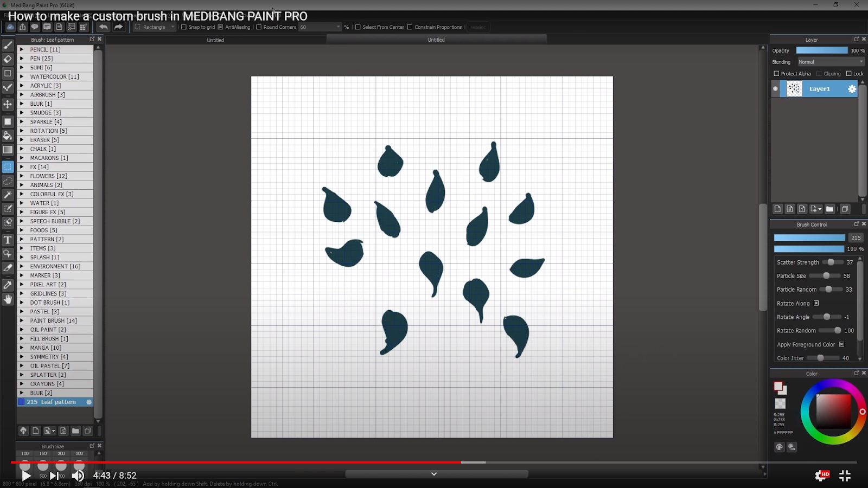Toggle the Rotate Along checkbox
868x488 pixels.
(x=816, y=304)
